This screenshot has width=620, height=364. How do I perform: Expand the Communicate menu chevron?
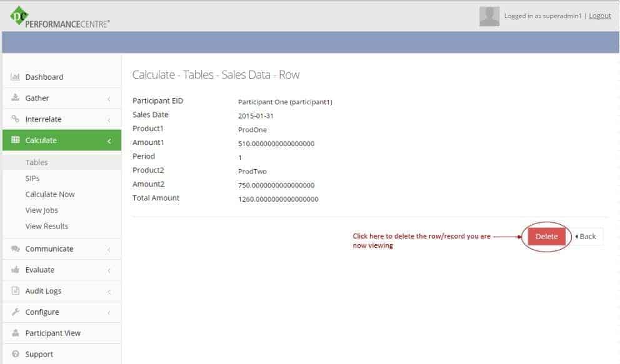click(109, 250)
